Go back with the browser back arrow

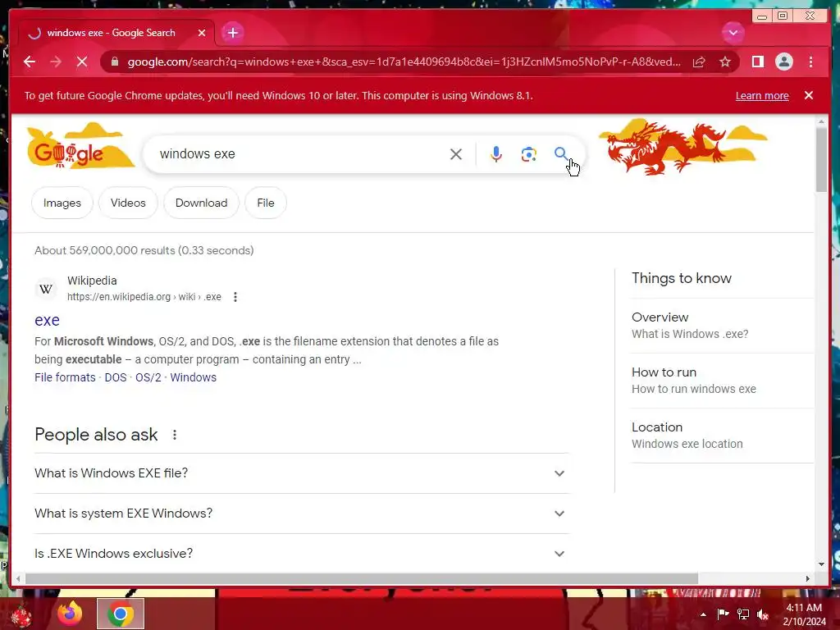tap(30, 62)
